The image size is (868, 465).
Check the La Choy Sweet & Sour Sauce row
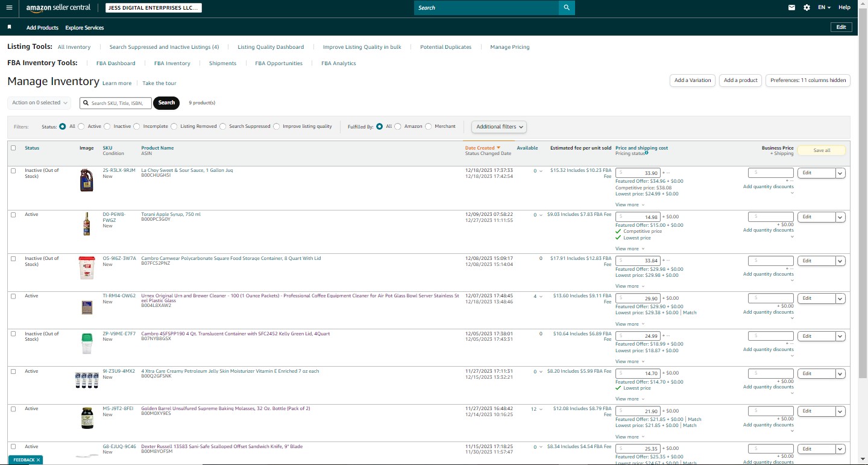point(13,171)
